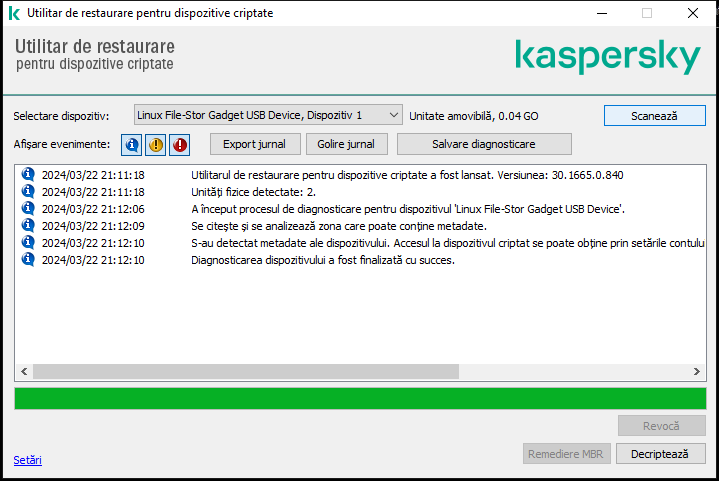Click Salvare diagnosticare button
Viewport: 719px width, 481px height.
click(x=484, y=144)
